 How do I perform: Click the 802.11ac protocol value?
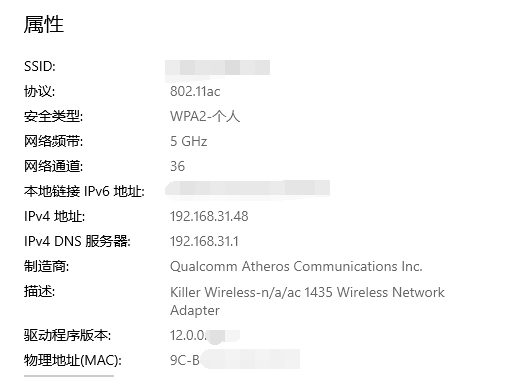pos(195,91)
